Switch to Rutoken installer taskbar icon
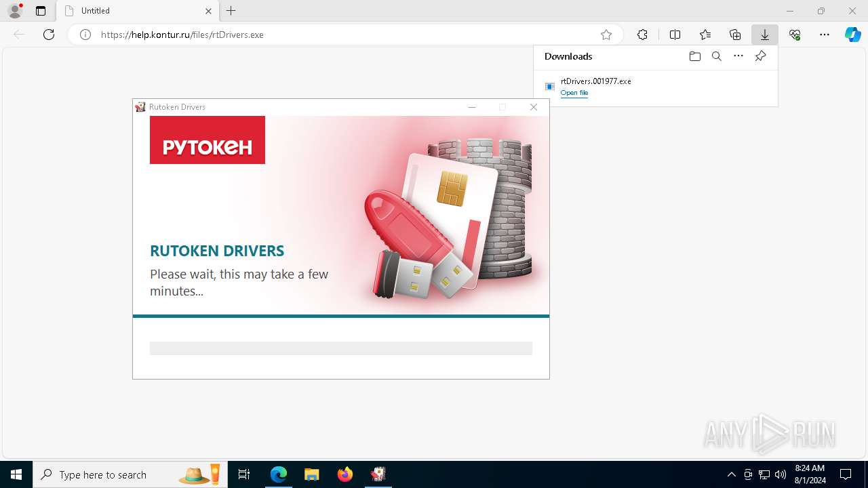 click(x=378, y=474)
